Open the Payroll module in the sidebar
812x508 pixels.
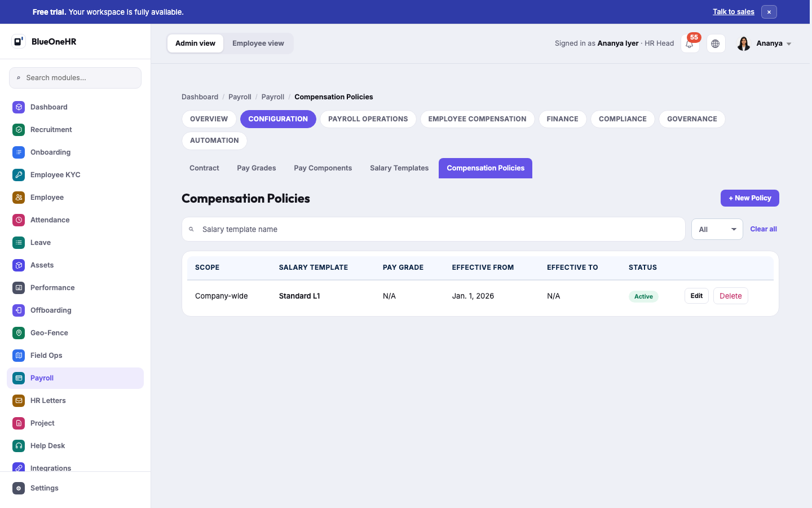[75, 378]
